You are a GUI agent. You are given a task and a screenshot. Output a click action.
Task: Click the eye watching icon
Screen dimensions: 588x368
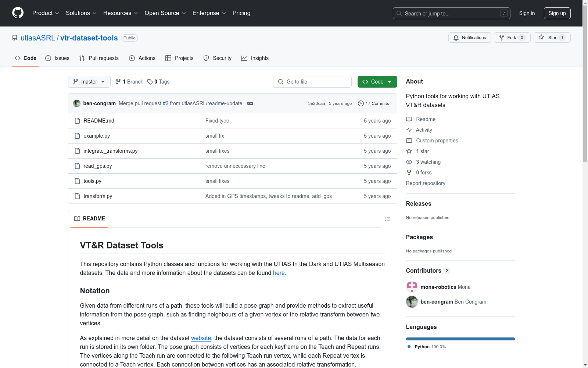click(409, 162)
